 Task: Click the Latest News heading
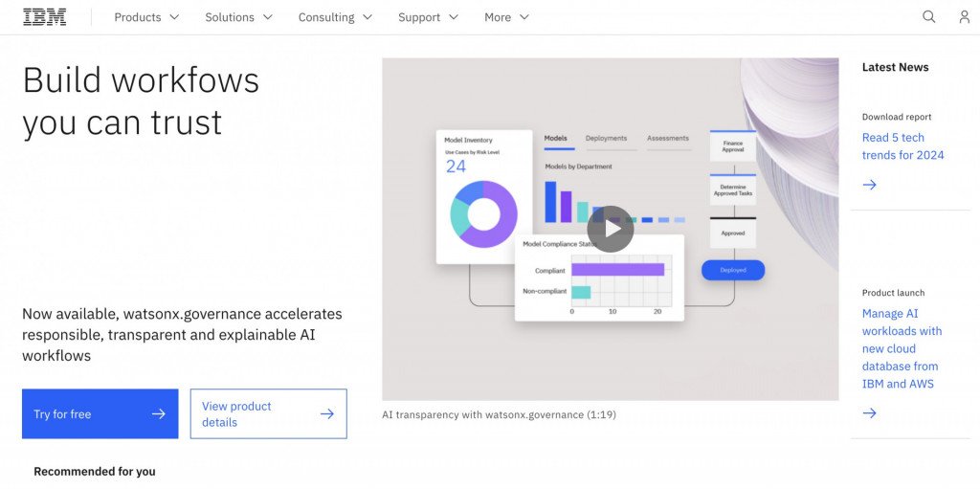(x=895, y=67)
